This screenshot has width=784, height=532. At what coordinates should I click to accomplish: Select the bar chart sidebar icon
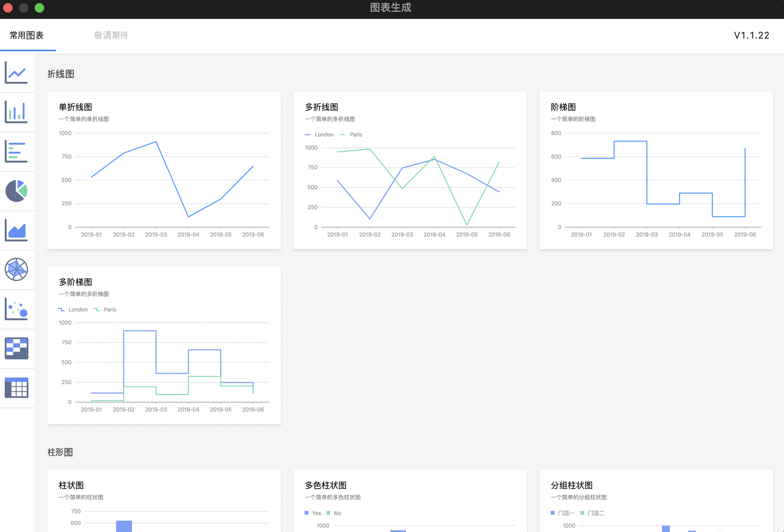pos(16,112)
